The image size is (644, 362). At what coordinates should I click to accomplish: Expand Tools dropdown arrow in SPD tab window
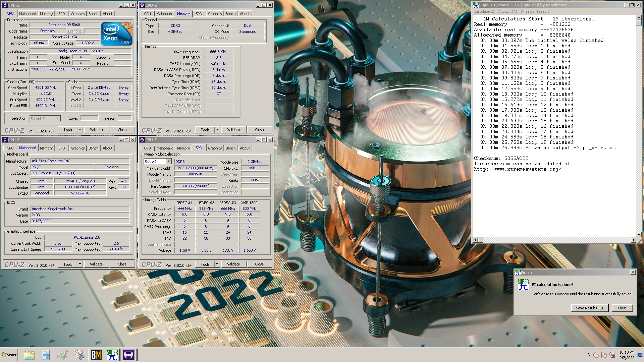click(217, 264)
